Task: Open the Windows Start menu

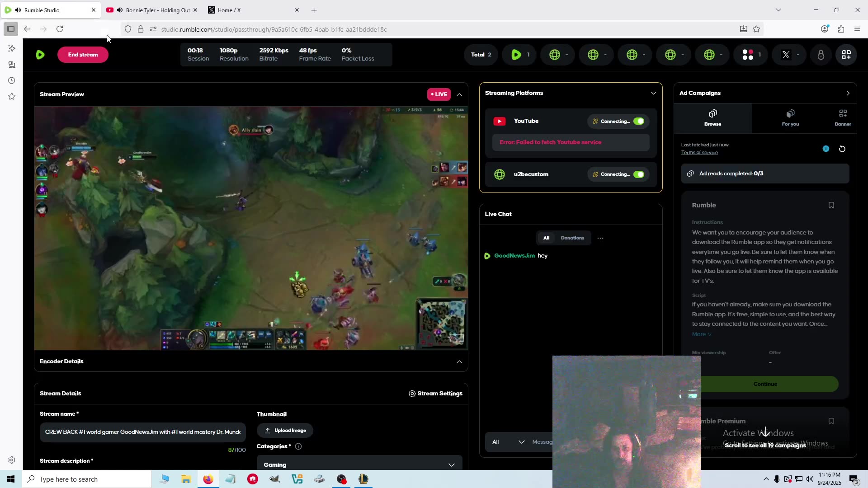Action: 11,479
